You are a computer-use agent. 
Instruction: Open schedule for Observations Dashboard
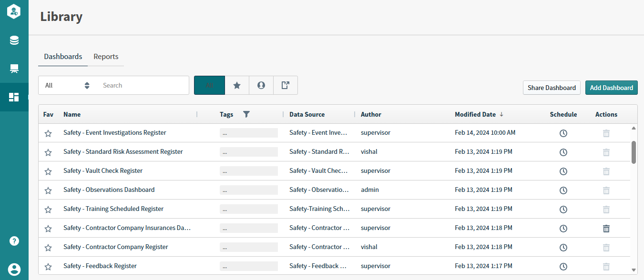click(x=563, y=190)
